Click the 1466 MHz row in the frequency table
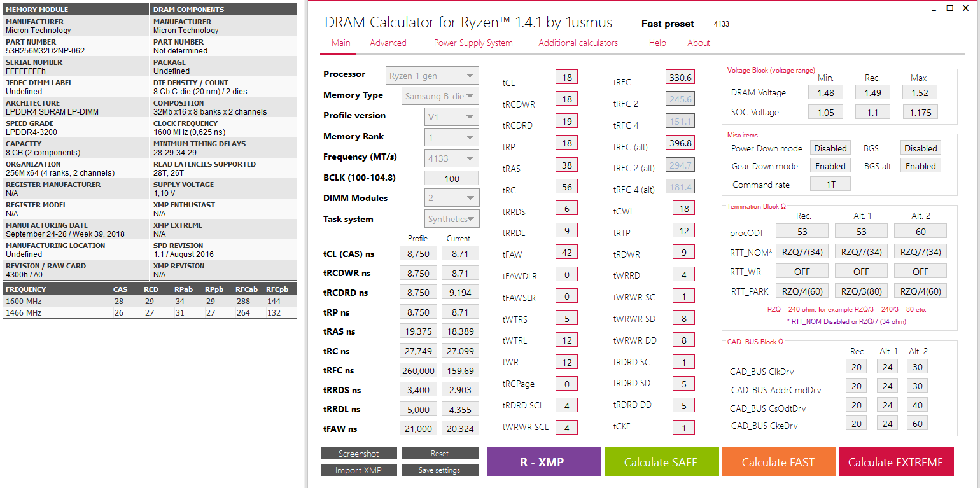This screenshot has width=980, height=488. [x=150, y=313]
